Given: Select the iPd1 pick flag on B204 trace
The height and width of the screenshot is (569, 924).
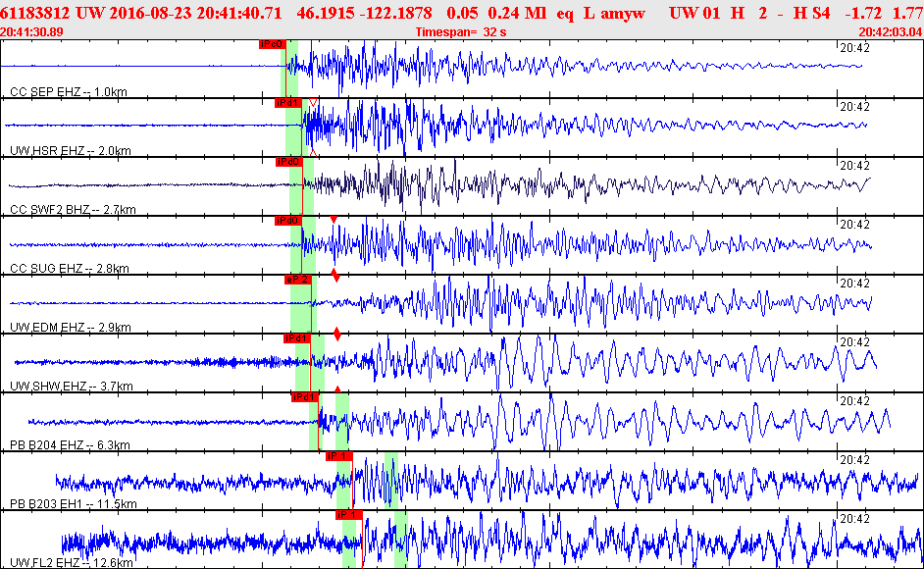Looking at the screenshot, I should [305, 397].
